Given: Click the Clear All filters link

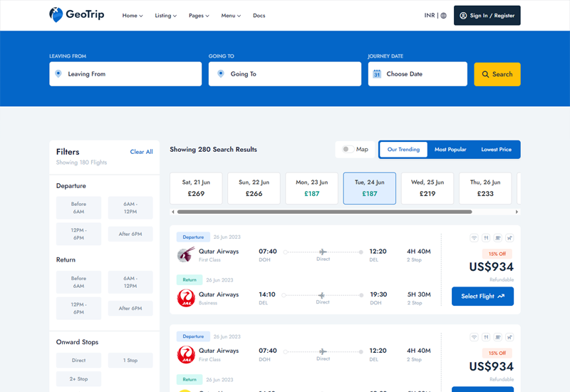Looking at the screenshot, I should click(141, 152).
